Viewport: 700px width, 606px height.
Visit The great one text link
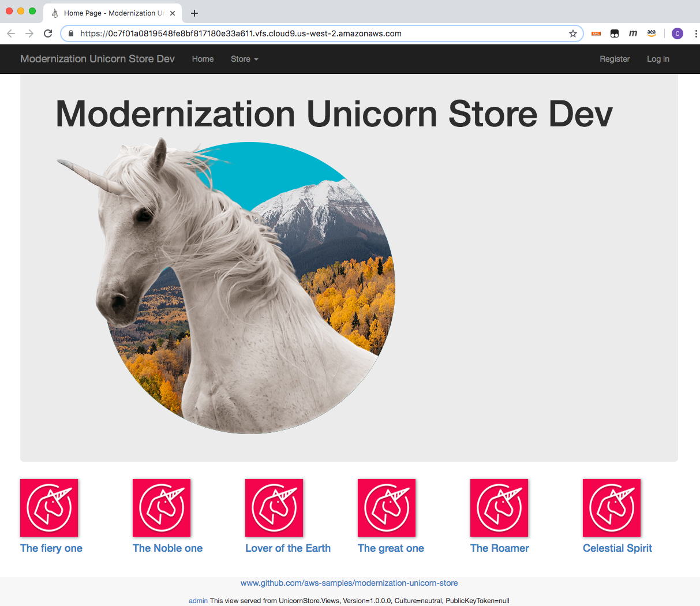(391, 548)
